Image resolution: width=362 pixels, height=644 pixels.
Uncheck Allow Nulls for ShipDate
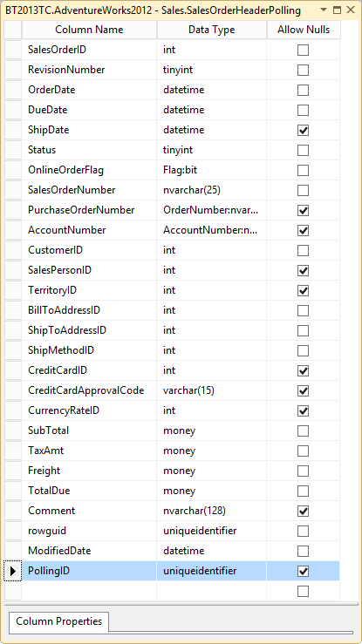[x=303, y=130]
